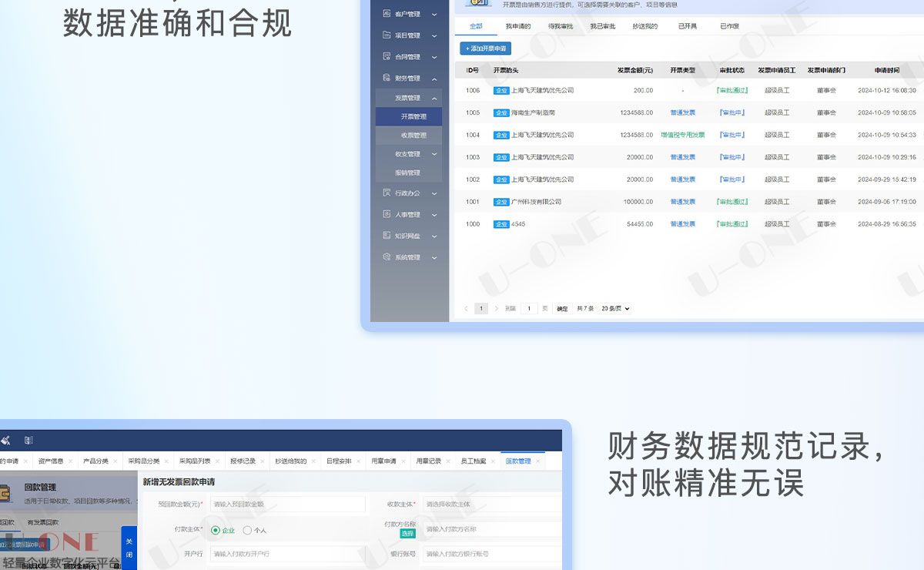Viewport: 924px width, 570px height.
Task: Click the 预回款金额 input field
Action: [x=287, y=505]
